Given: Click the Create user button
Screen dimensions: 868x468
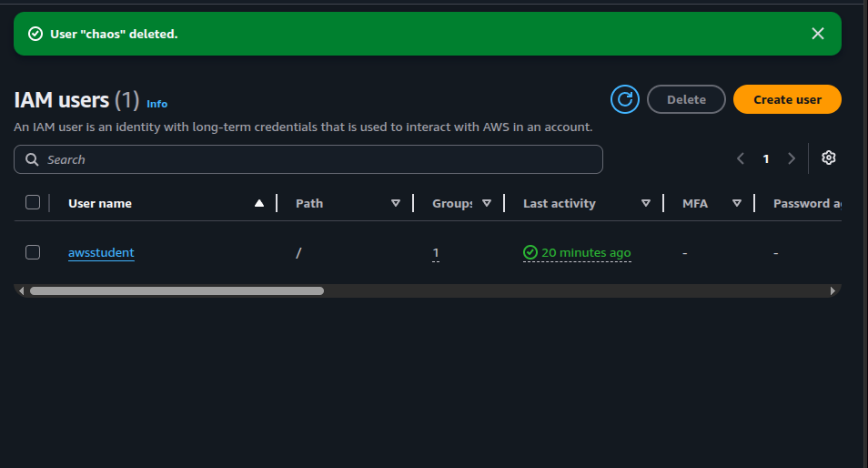Looking at the screenshot, I should pos(787,99).
